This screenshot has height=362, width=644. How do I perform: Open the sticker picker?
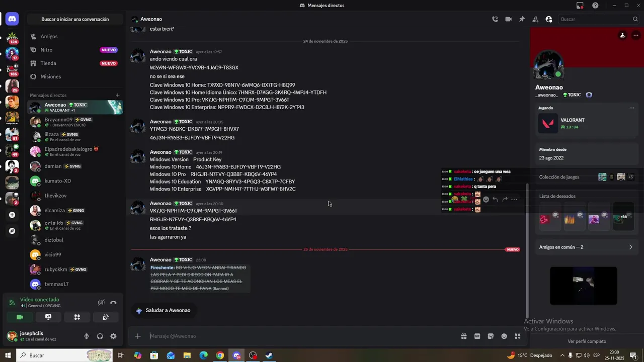click(x=491, y=336)
